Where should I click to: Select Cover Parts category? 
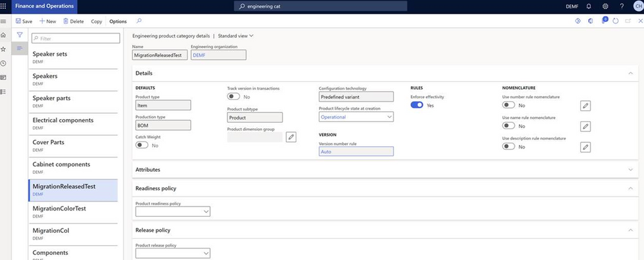73,146
